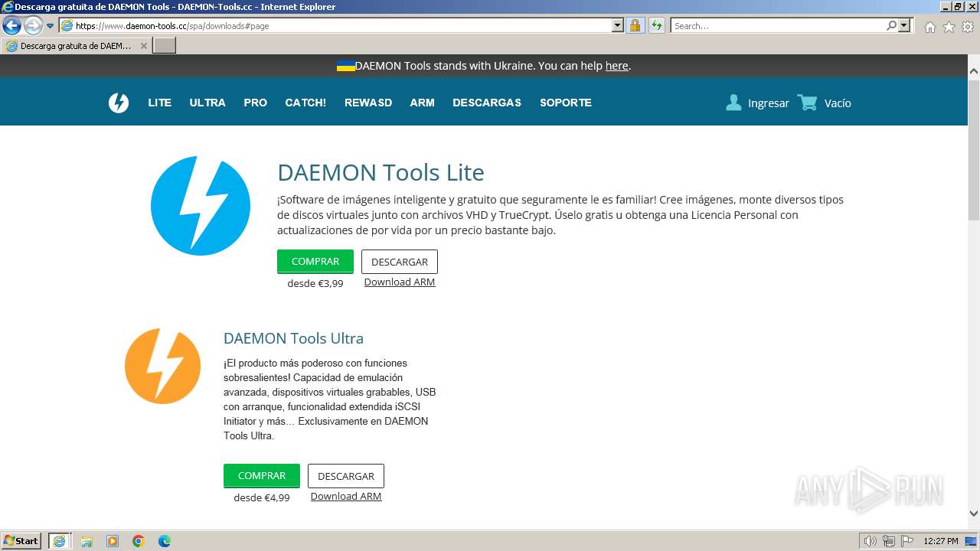Go to the LITE menu item
The height and width of the screenshot is (551, 980).
[x=159, y=103]
